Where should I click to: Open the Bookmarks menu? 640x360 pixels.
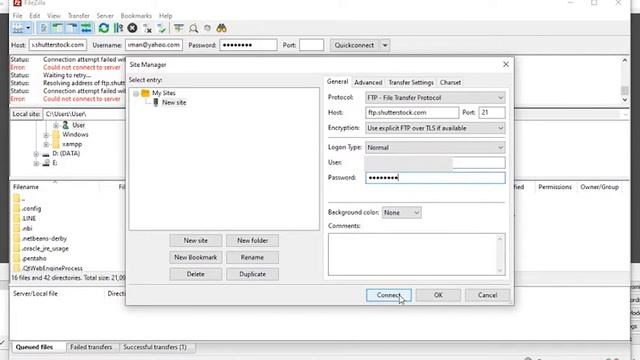[136, 16]
